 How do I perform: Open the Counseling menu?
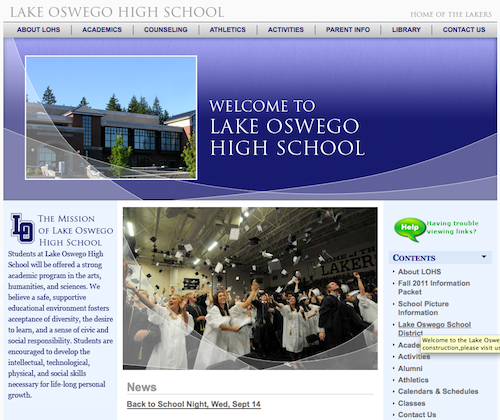(166, 30)
